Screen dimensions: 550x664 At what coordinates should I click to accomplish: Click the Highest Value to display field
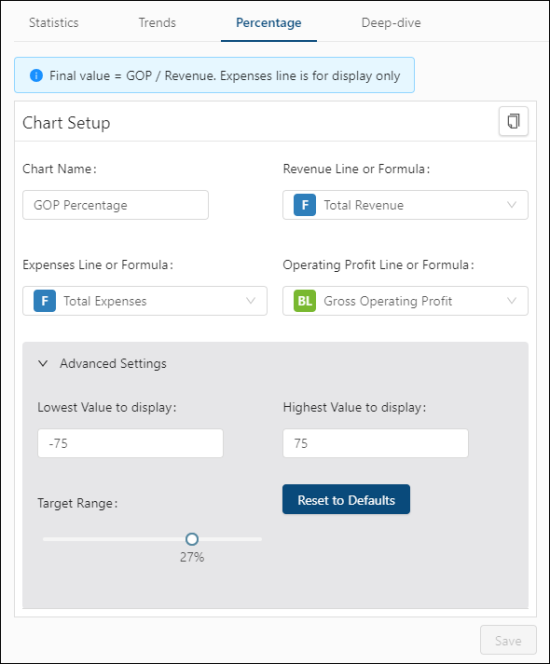376,443
